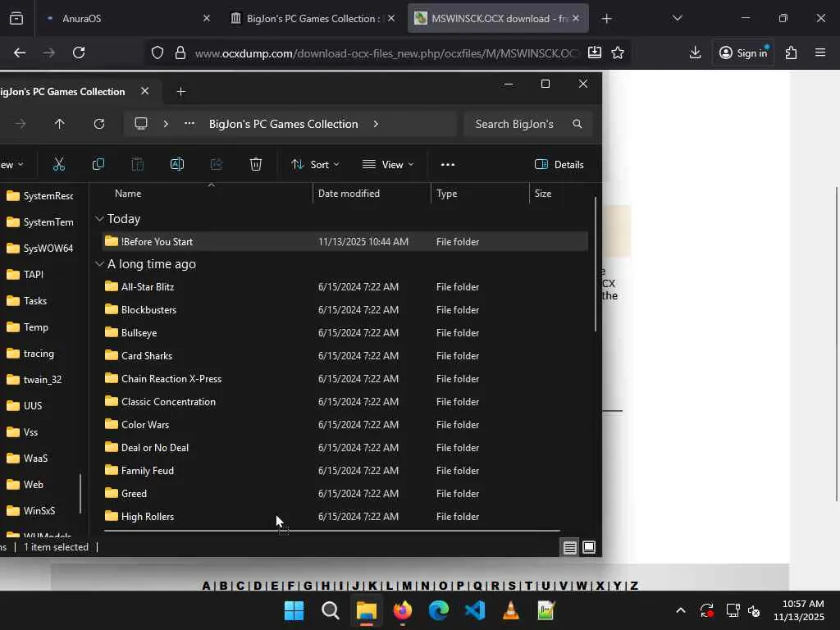
Task: Click the file list horizontal scrollbar
Action: 331,531
